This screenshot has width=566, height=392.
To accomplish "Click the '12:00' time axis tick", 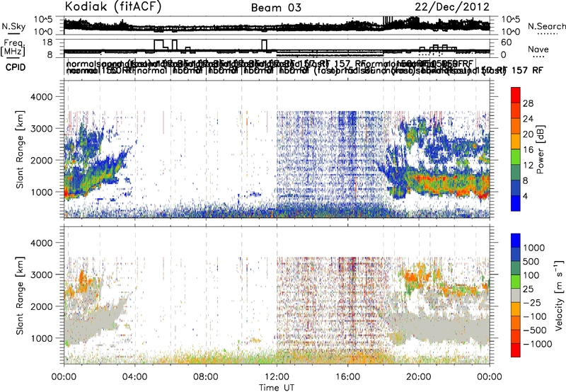I will coord(277,377).
